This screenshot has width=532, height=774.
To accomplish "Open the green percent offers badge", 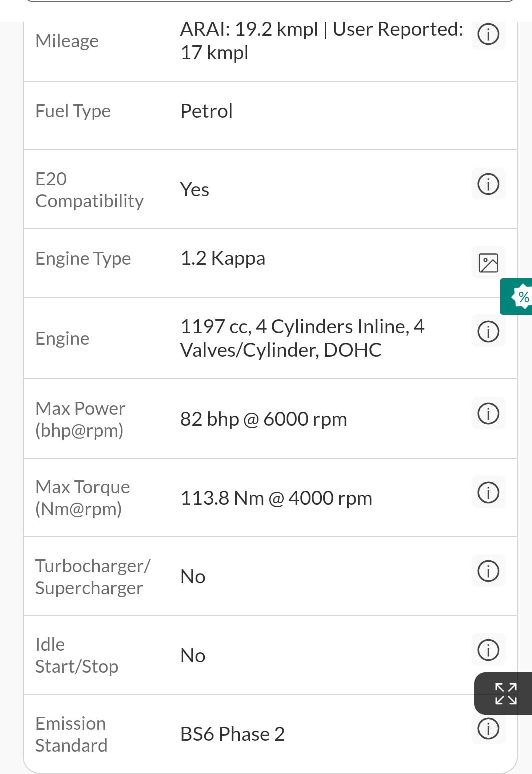I will point(520,297).
